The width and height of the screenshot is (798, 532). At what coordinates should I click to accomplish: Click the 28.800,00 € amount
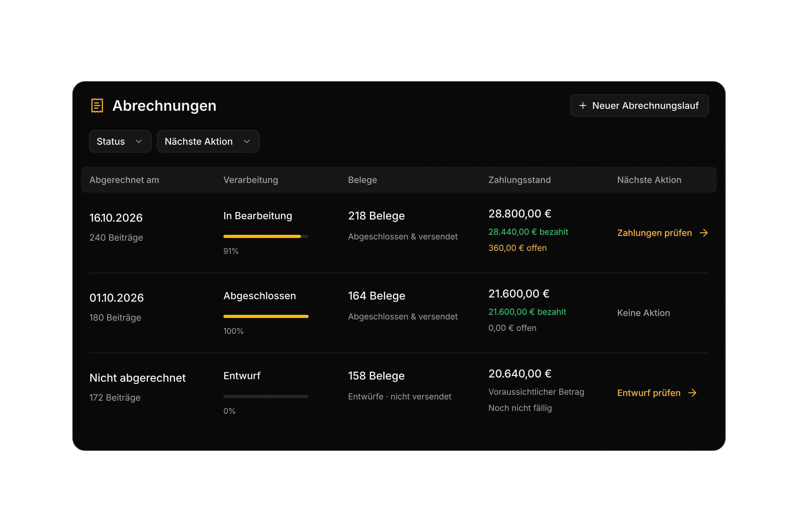[x=520, y=214]
